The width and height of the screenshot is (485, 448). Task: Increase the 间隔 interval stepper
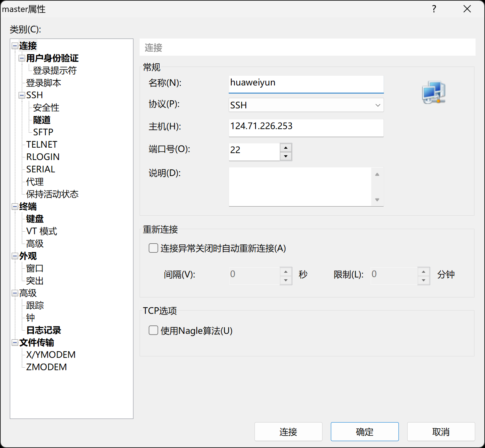pyautogui.click(x=286, y=272)
